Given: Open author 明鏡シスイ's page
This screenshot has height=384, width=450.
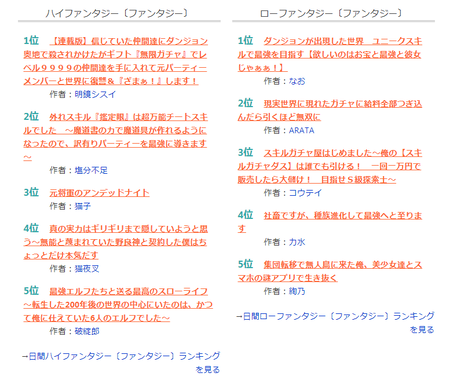Looking at the screenshot, I should (x=95, y=94).
